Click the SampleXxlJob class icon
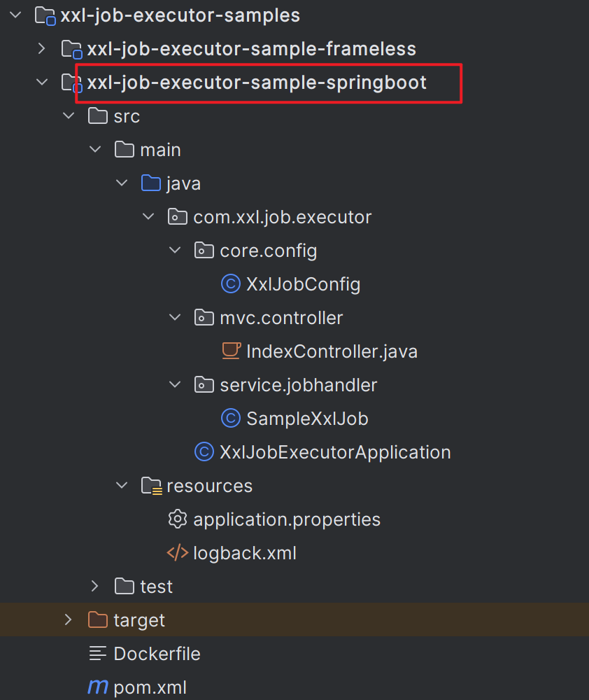Viewport: 589px width, 700px height. click(230, 419)
